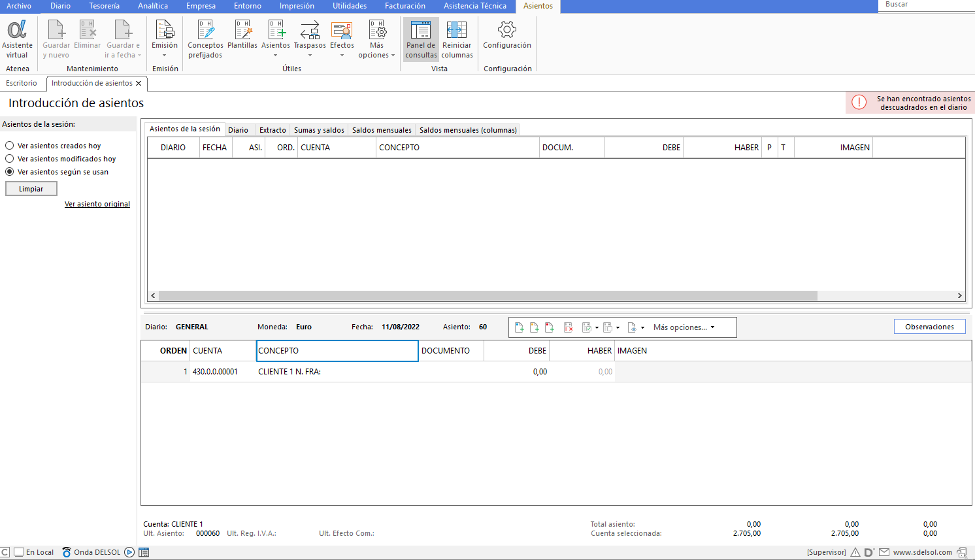Screen dimensions: 975x560
Task: Click the copy entry lines icon
Action: pos(608,327)
